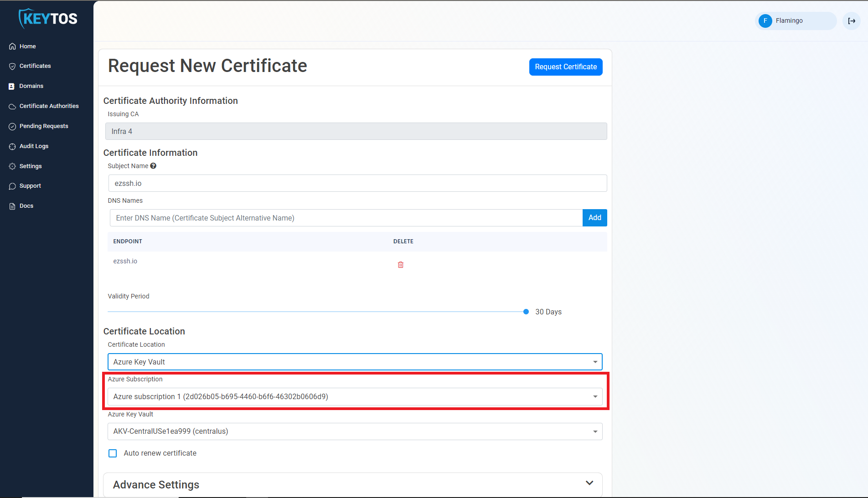The width and height of the screenshot is (868, 498).
Task: Click the Domains icon in sidebar
Action: coord(12,86)
